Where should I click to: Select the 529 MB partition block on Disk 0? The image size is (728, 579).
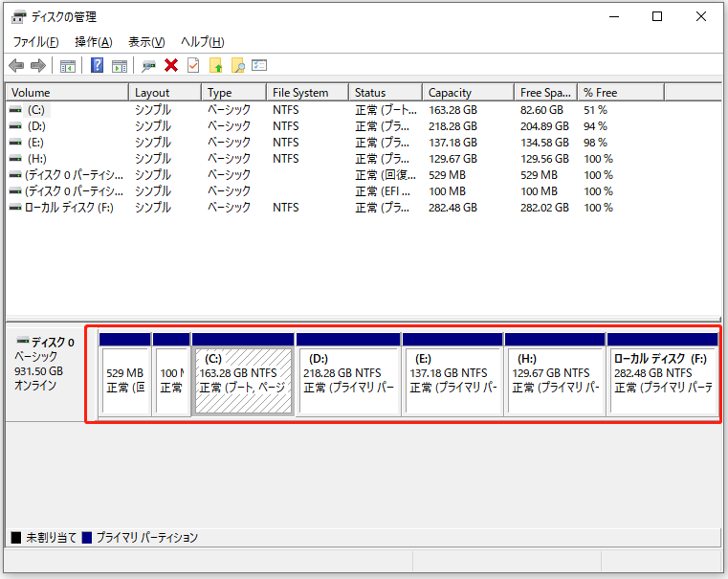point(125,373)
